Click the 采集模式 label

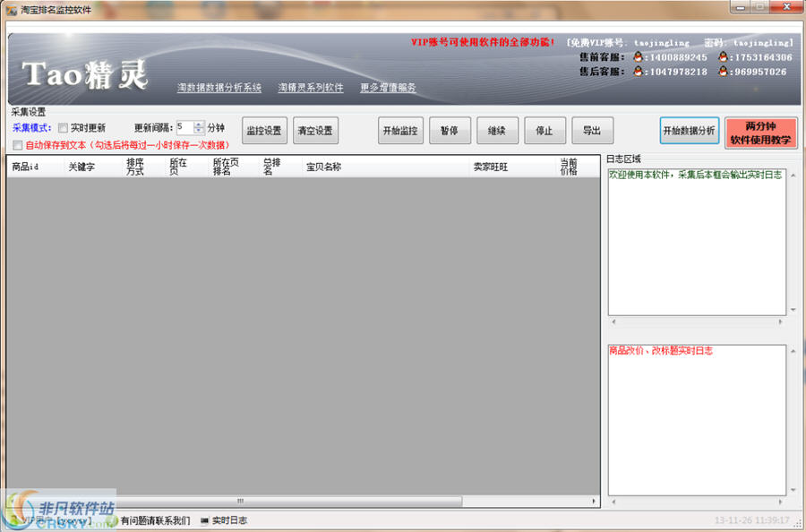coord(32,127)
